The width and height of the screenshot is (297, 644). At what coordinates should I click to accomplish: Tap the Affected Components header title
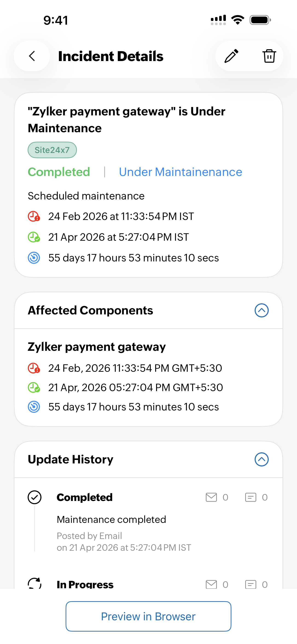click(x=90, y=310)
